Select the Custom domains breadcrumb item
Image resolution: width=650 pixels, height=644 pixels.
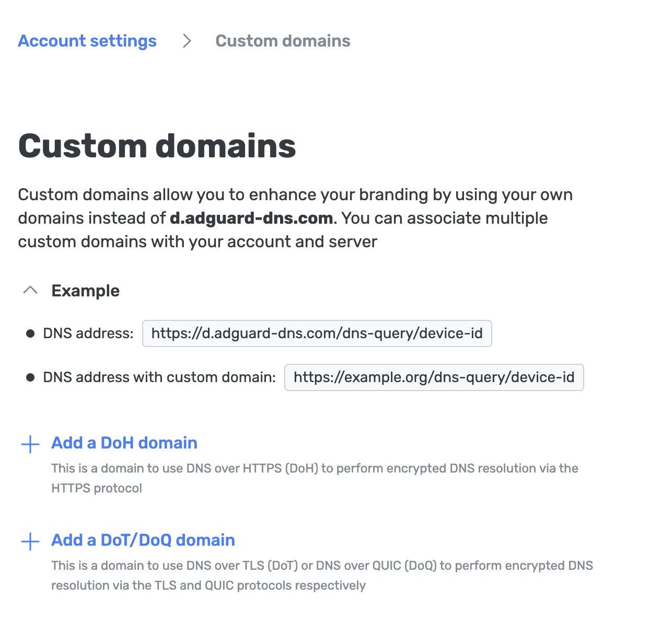pyautogui.click(x=283, y=41)
